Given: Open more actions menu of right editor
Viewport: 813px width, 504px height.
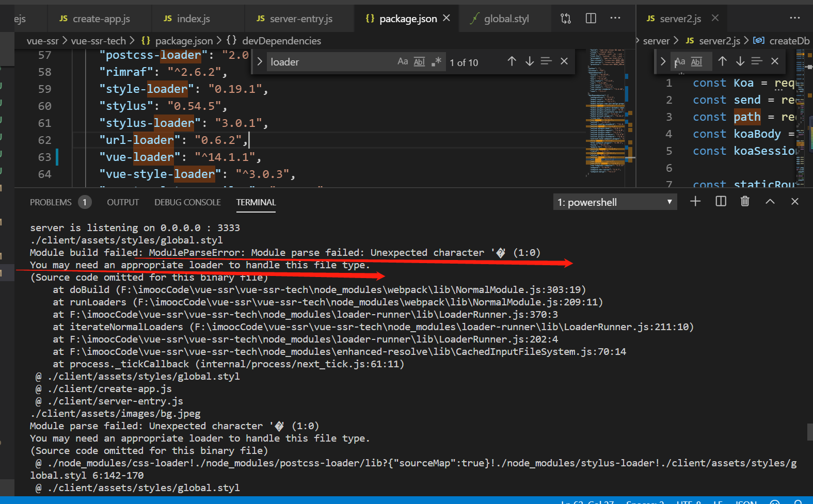Looking at the screenshot, I should (x=795, y=18).
